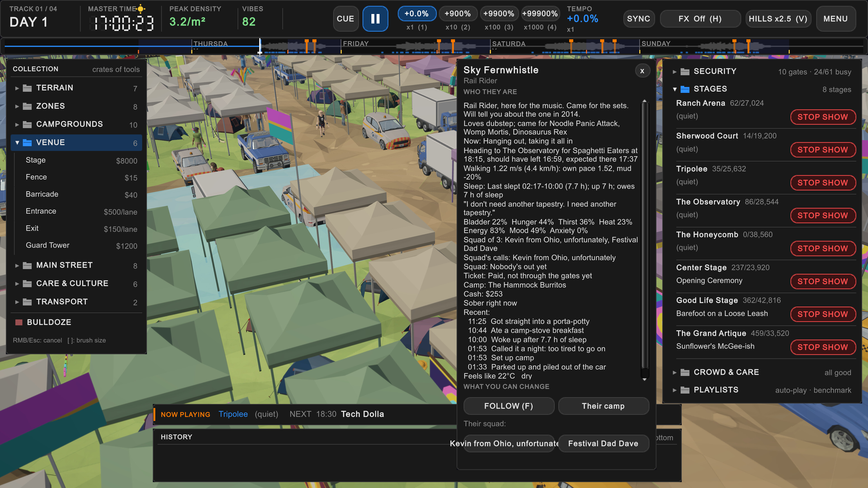Click Their camp button
Viewport: 868px width, 488px height.
pos(604,406)
